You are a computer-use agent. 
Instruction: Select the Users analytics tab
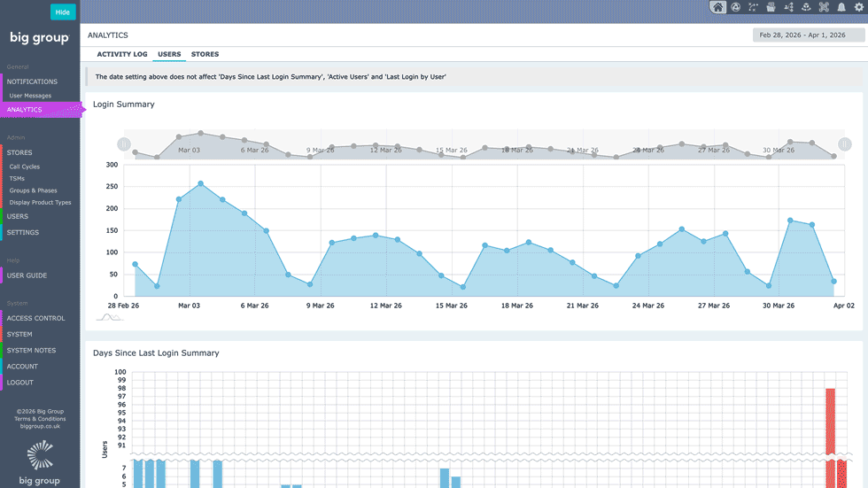pyautogui.click(x=169, y=54)
